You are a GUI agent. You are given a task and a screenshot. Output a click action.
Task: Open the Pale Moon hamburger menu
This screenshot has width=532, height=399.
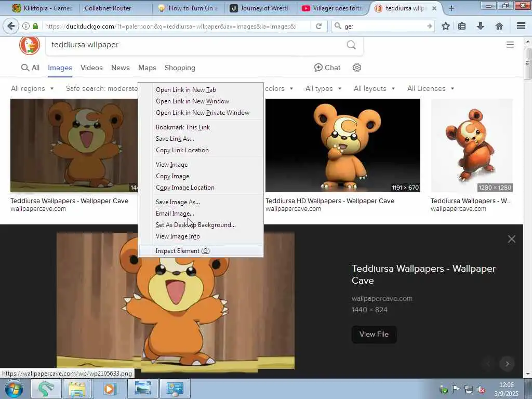pyautogui.click(x=521, y=26)
